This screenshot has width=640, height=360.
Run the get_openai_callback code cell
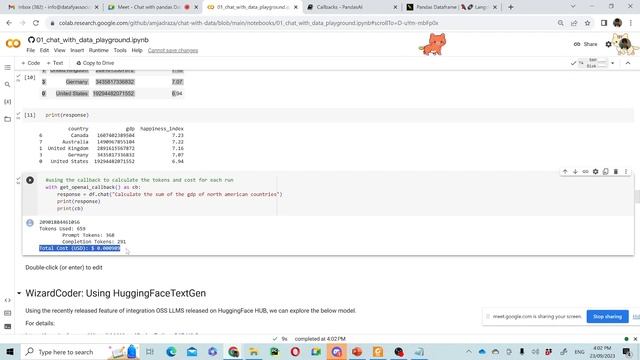coord(30,180)
